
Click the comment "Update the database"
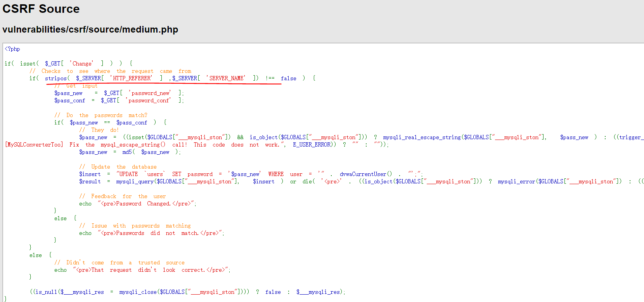pos(118,167)
